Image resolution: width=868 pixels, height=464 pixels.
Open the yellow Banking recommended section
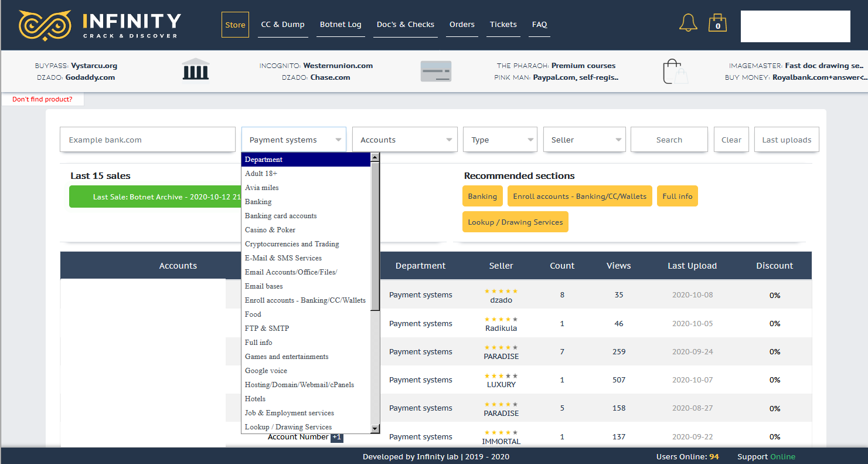482,197
